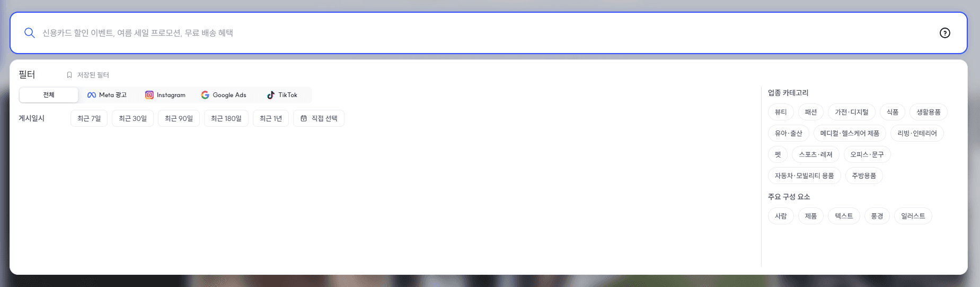Click the saved filters bookmark icon
Viewport: 980px width, 287px height.
(69, 75)
